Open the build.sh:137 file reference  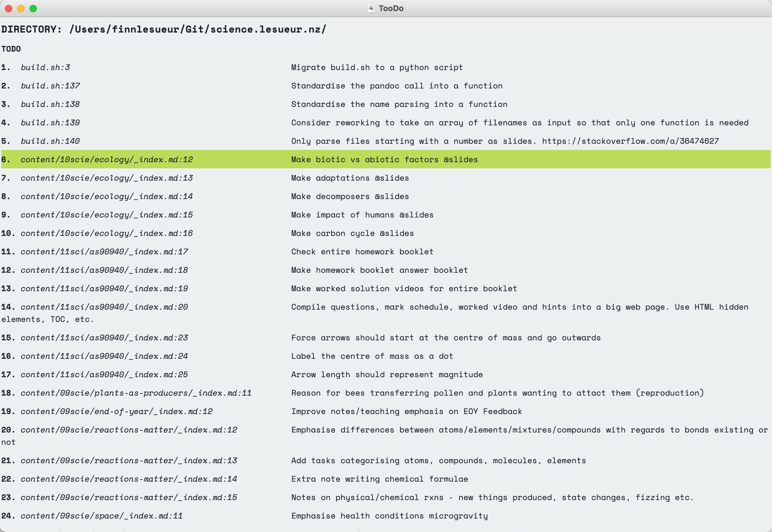(50, 86)
